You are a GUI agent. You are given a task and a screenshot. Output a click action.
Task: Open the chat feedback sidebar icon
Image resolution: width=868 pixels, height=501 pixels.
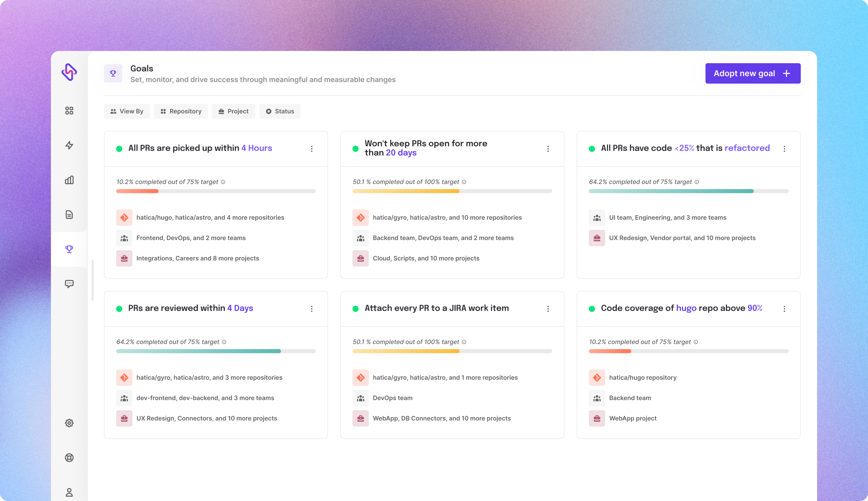click(69, 284)
